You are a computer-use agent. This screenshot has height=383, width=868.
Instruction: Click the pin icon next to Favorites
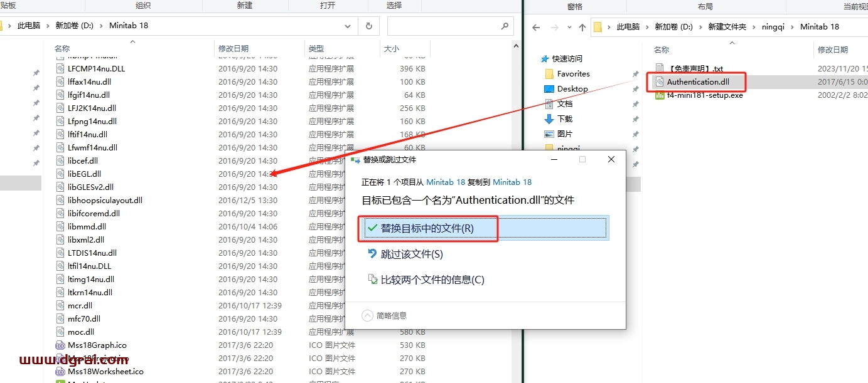[x=635, y=74]
